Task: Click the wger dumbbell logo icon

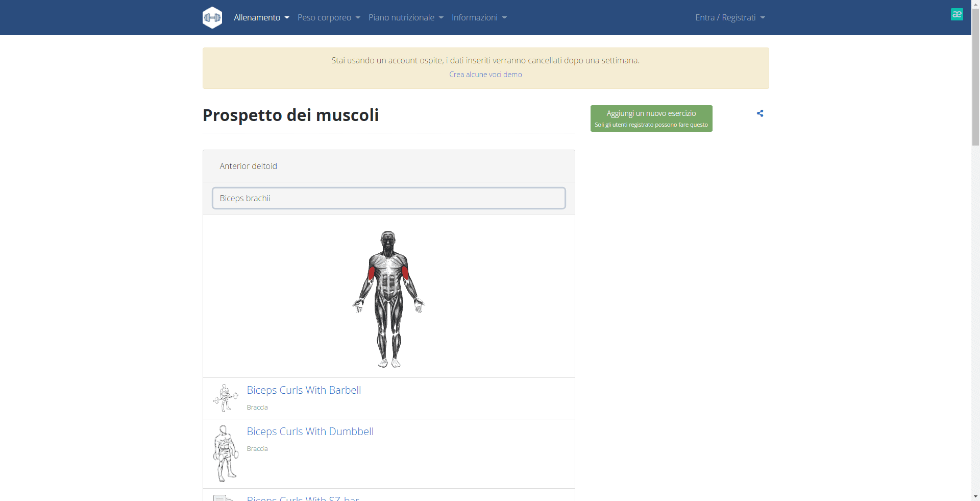Action: (x=212, y=17)
